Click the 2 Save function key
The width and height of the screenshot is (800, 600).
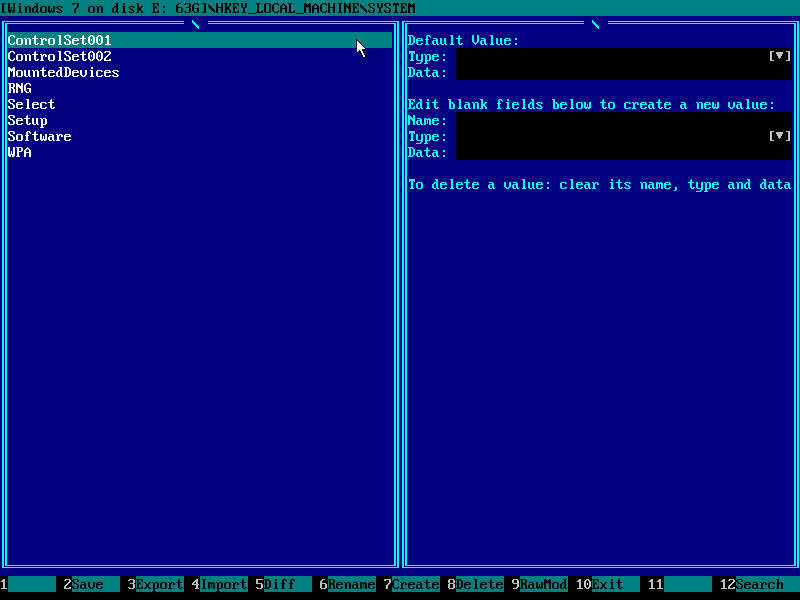pyautogui.click(x=91, y=584)
